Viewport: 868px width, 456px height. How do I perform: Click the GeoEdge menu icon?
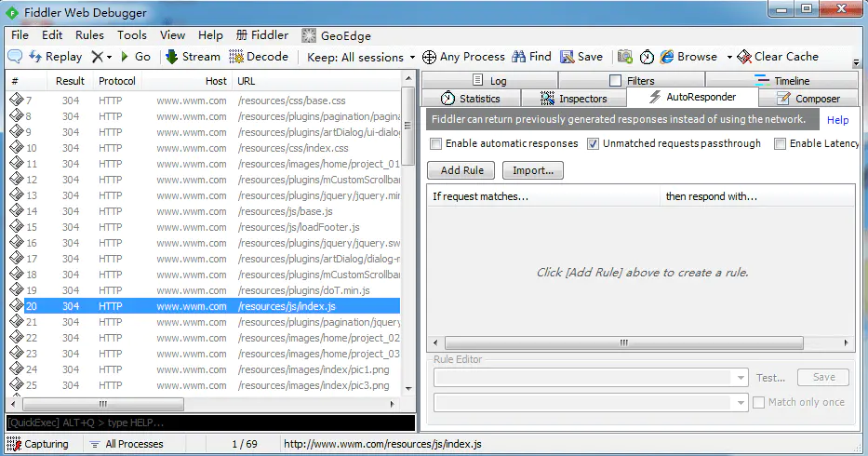point(308,35)
